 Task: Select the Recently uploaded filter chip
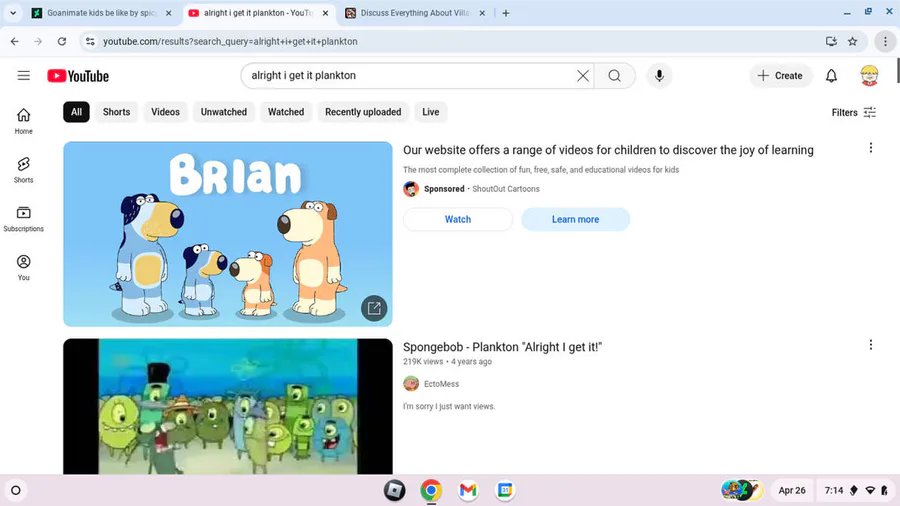(x=363, y=112)
